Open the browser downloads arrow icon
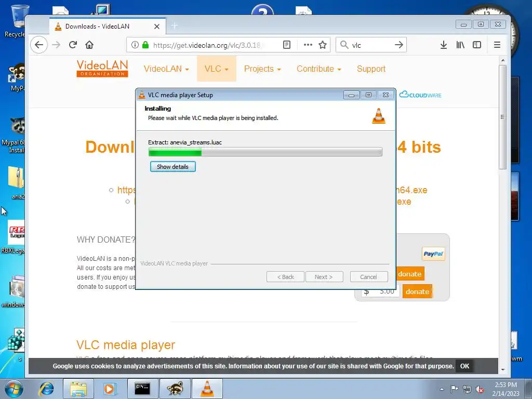The height and width of the screenshot is (399, 532). point(444,45)
